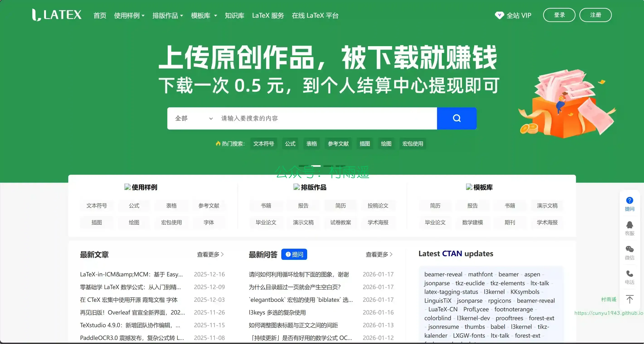Viewport: 644px width, 344px height.
Task: Open the 全部 search category dropdown
Action: 194,118
